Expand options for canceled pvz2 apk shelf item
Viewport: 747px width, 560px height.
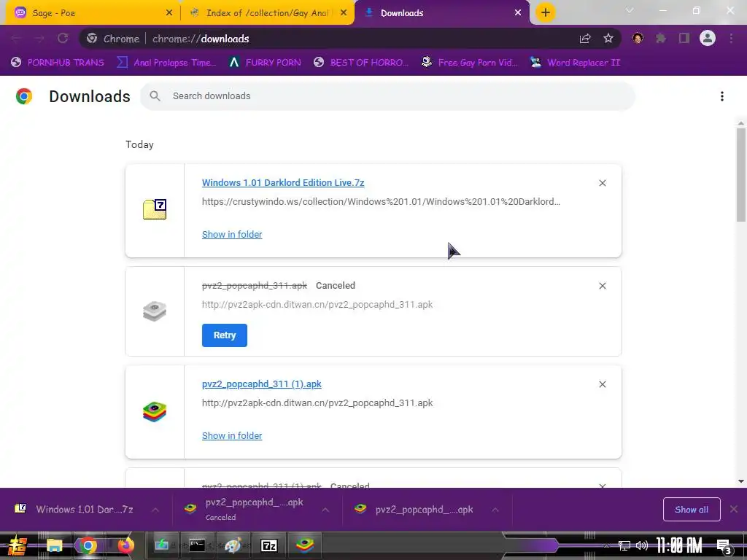click(325, 510)
